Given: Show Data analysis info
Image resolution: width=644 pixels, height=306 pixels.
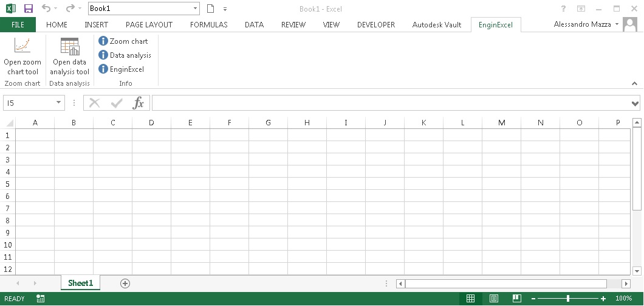Looking at the screenshot, I should (x=125, y=55).
